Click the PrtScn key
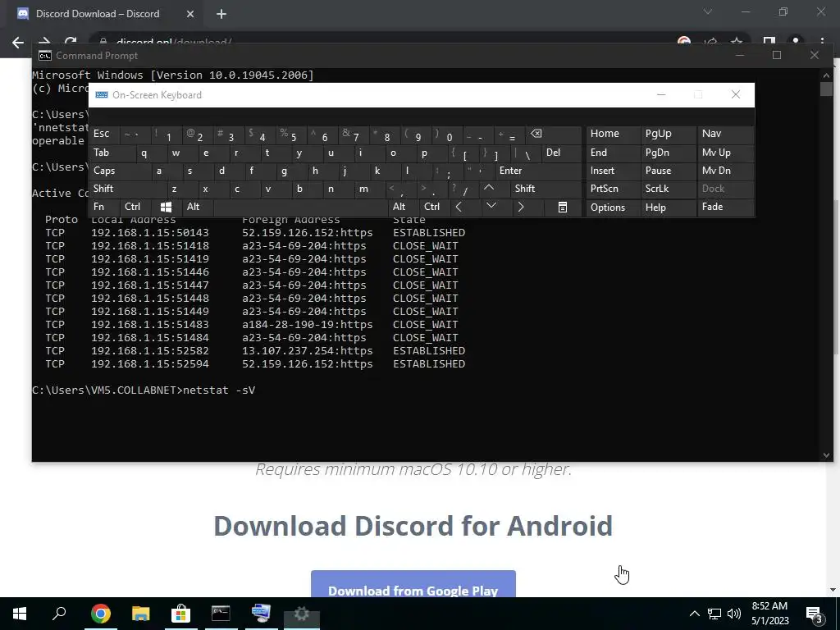Screen dimensions: 840x630 (613, 189)
